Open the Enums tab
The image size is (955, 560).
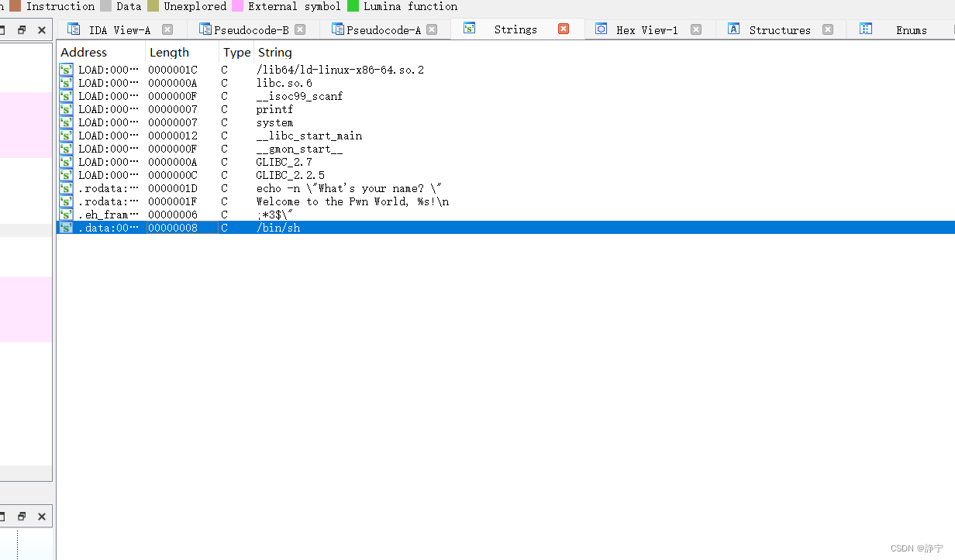click(912, 29)
